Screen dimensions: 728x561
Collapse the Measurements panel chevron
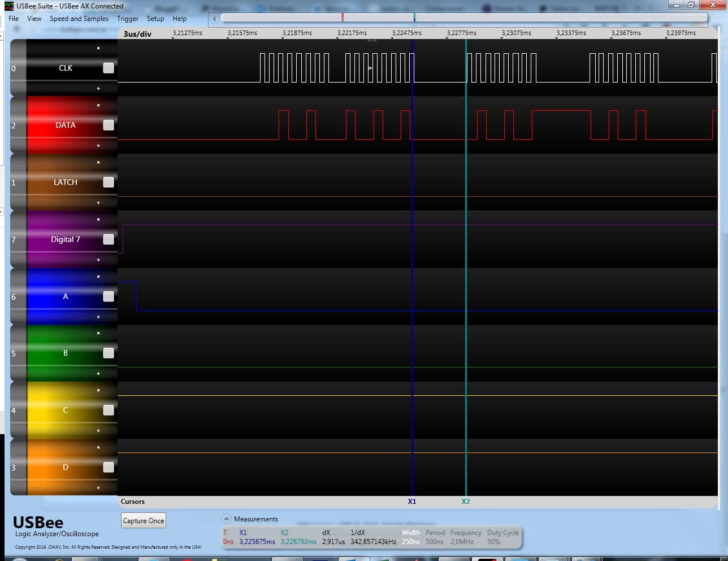pos(226,519)
